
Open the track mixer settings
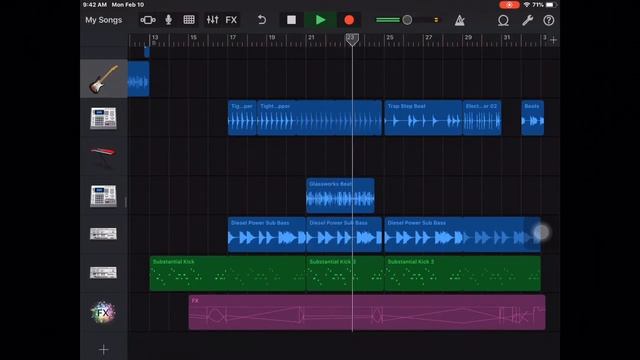pos(212,20)
